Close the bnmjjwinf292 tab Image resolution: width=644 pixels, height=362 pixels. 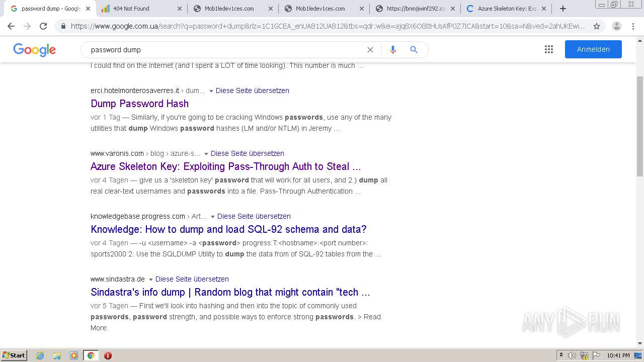[x=452, y=9]
